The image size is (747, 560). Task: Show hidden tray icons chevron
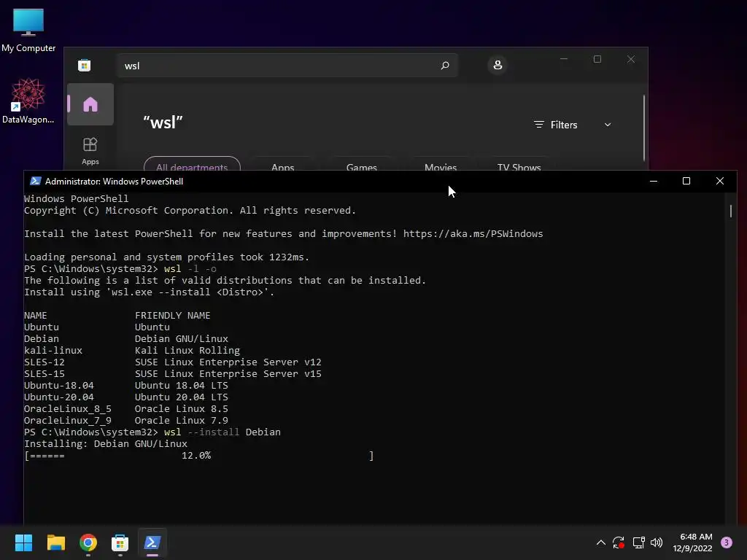tap(601, 542)
